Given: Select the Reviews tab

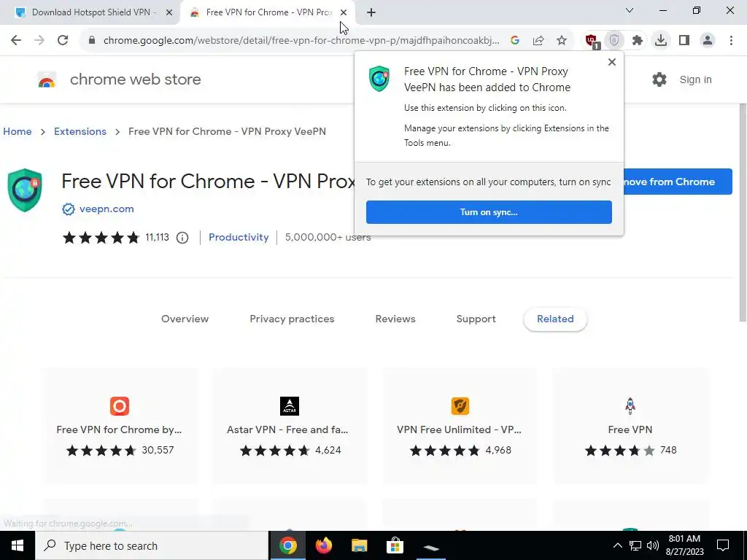Looking at the screenshot, I should click(x=395, y=319).
